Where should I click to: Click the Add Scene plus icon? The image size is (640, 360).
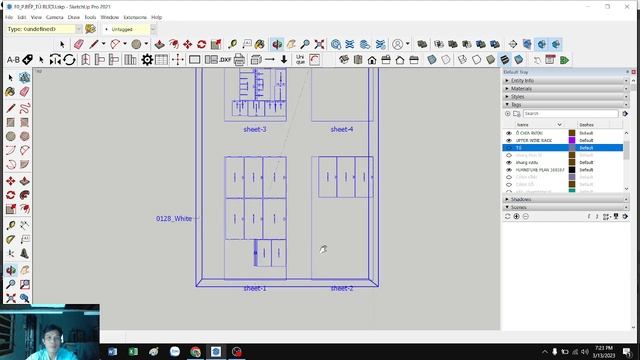pos(517,216)
